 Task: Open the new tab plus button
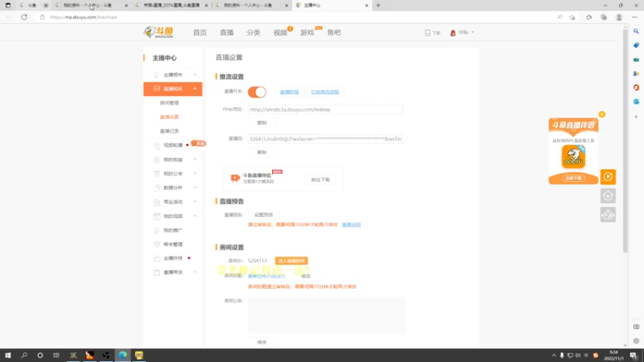[378, 6]
